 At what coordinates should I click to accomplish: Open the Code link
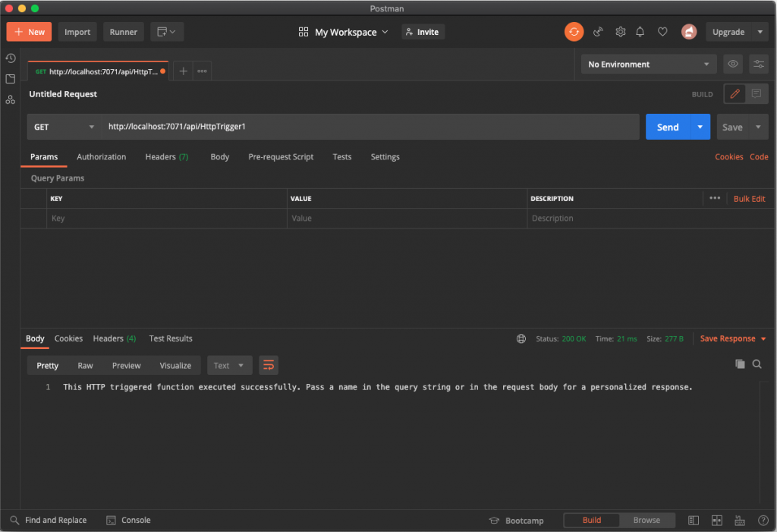pyautogui.click(x=759, y=156)
